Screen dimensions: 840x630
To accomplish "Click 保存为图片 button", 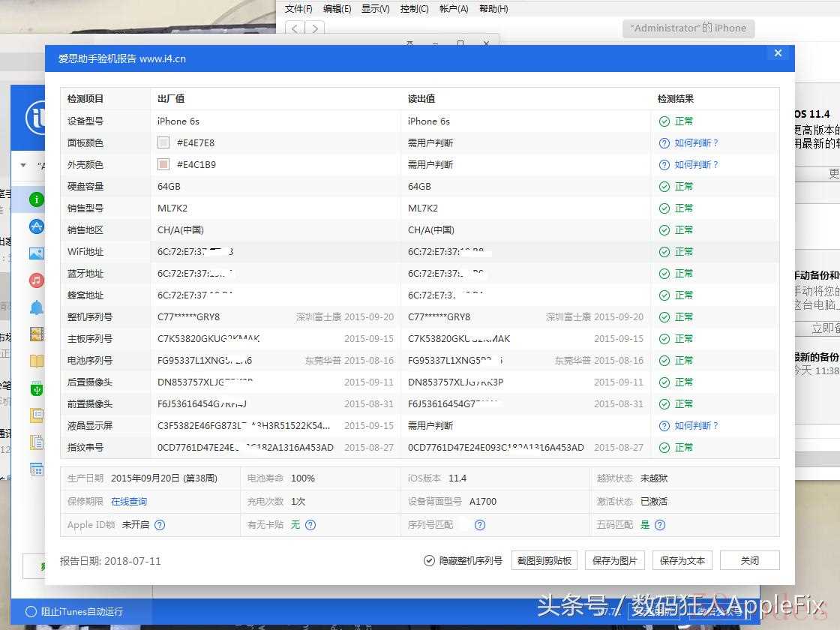I will [614, 560].
